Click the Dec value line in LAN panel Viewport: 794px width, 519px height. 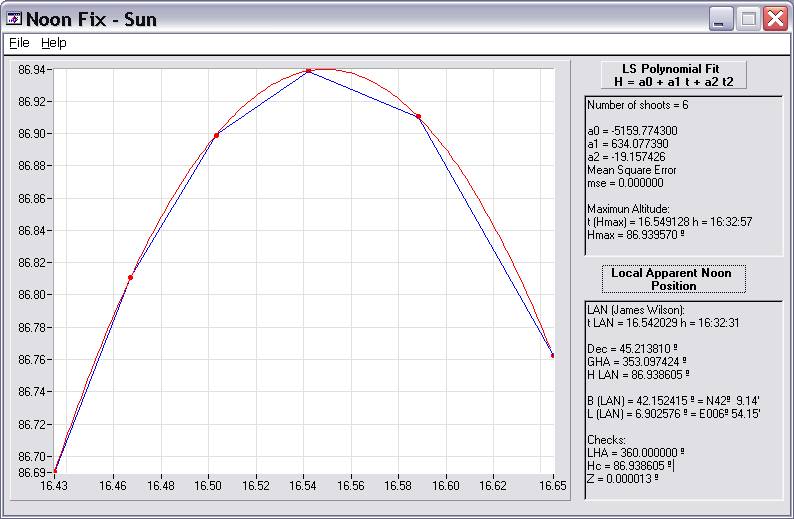pyautogui.click(x=626, y=349)
